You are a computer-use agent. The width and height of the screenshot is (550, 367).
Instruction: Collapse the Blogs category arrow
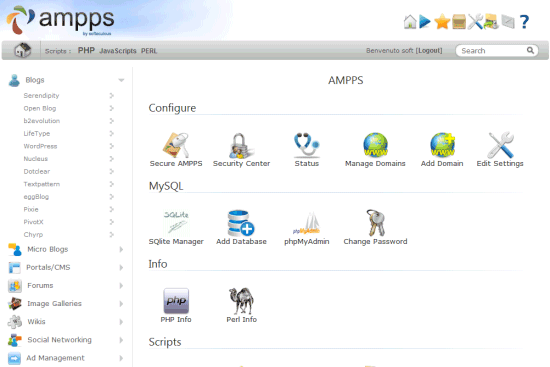121,80
